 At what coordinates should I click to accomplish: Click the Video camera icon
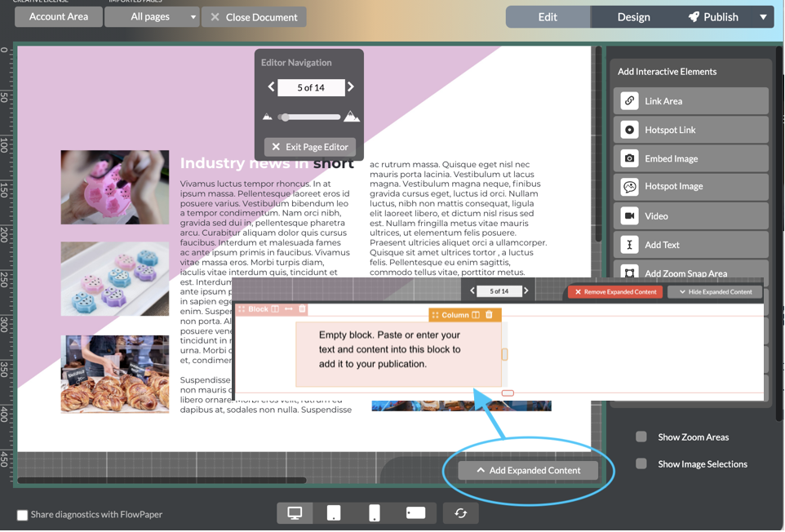click(629, 215)
